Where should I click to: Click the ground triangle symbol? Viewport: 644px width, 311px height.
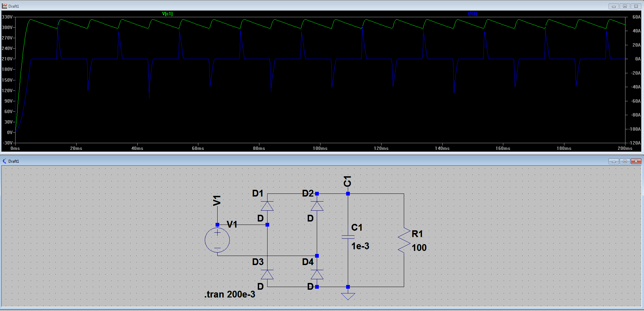[348, 296]
